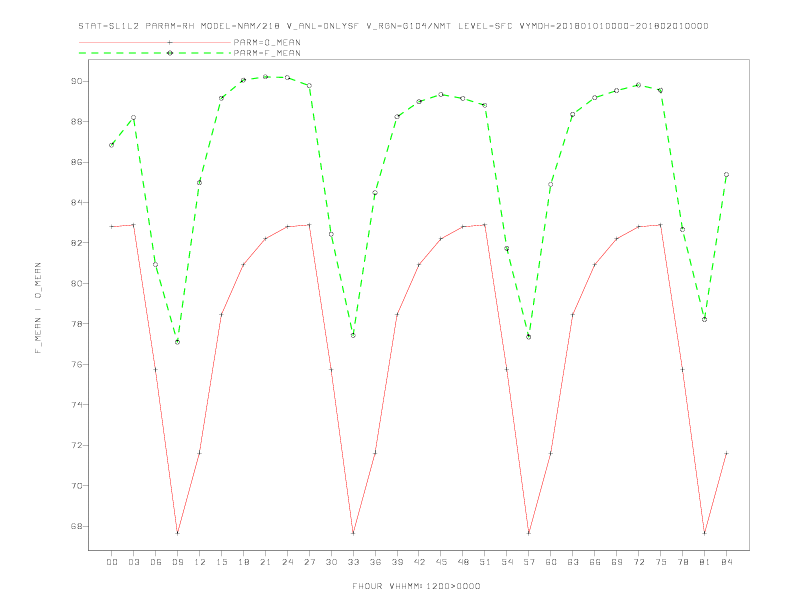The height and width of the screenshot is (612, 792).
Task: Click the x-axis tick label 06
Action: pyautogui.click(x=156, y=562)
